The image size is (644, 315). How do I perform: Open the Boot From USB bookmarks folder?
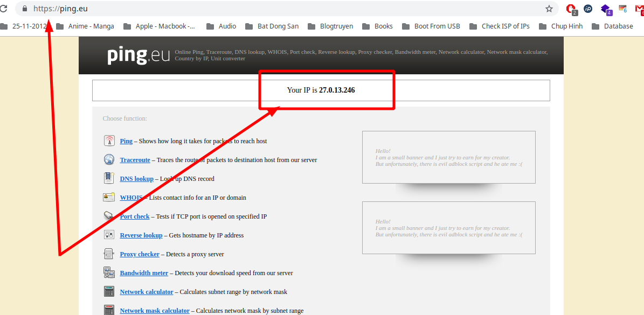(431, 26)
